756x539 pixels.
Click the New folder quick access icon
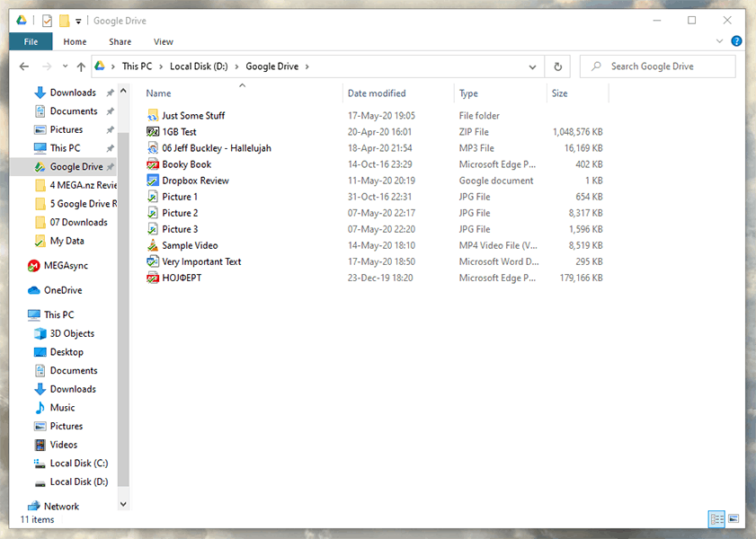click(64, 21)
